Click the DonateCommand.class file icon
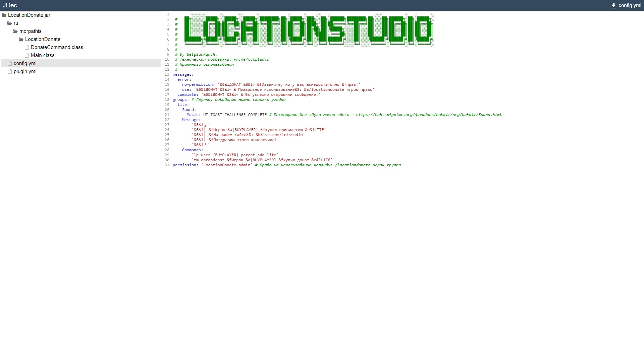 click(27, 47)
